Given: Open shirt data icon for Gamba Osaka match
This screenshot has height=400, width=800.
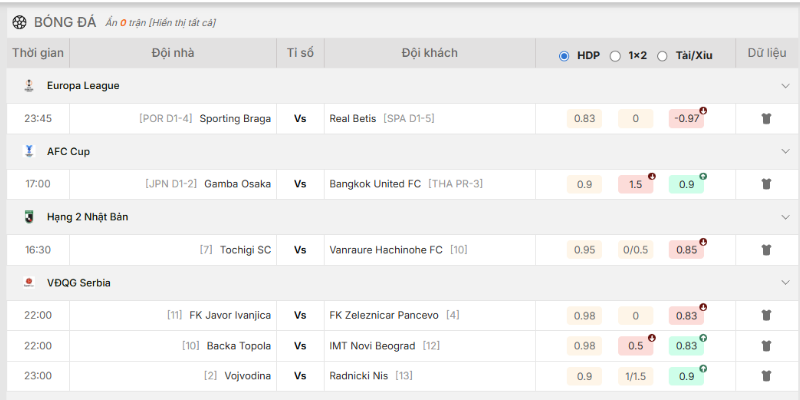Looking at the screenshot, I should (x=766, y=184).
